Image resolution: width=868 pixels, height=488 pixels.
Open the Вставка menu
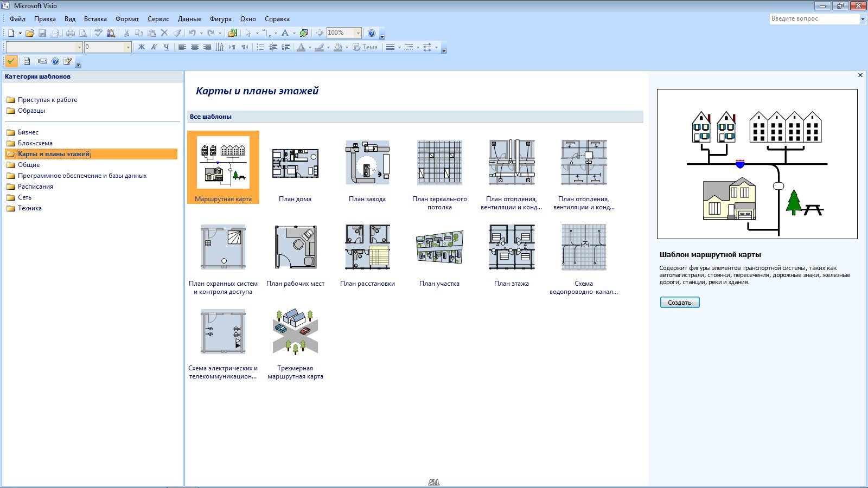[95, 19]
